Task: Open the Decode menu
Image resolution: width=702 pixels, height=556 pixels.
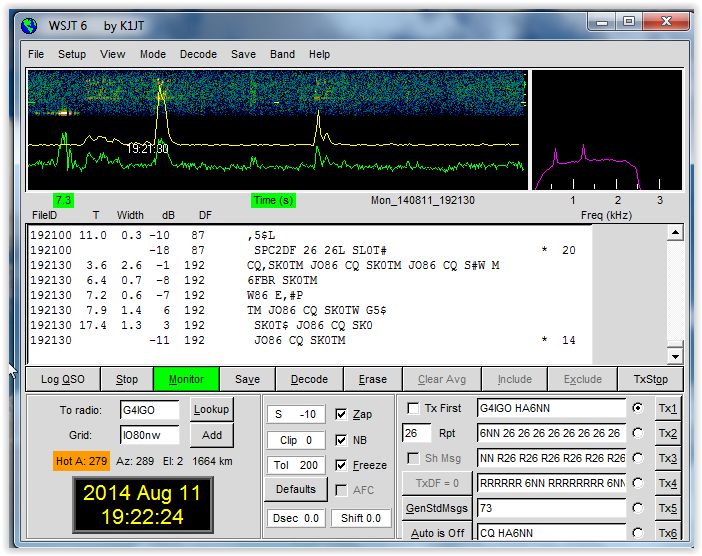Action: click(x=198, y=54)
